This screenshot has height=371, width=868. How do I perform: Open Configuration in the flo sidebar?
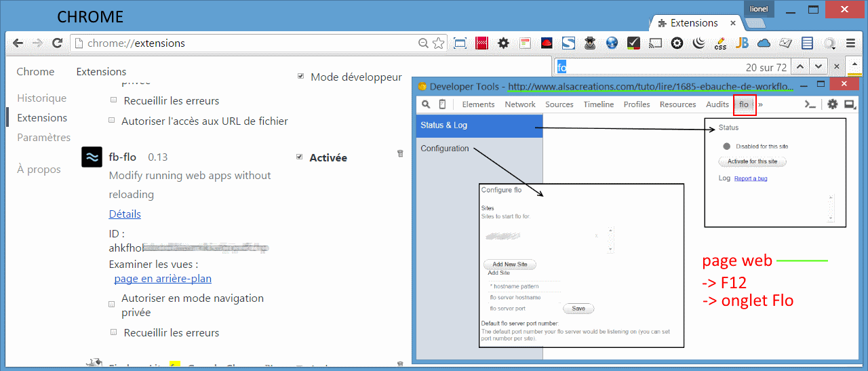pyautogui.click(x=479, y=149)
